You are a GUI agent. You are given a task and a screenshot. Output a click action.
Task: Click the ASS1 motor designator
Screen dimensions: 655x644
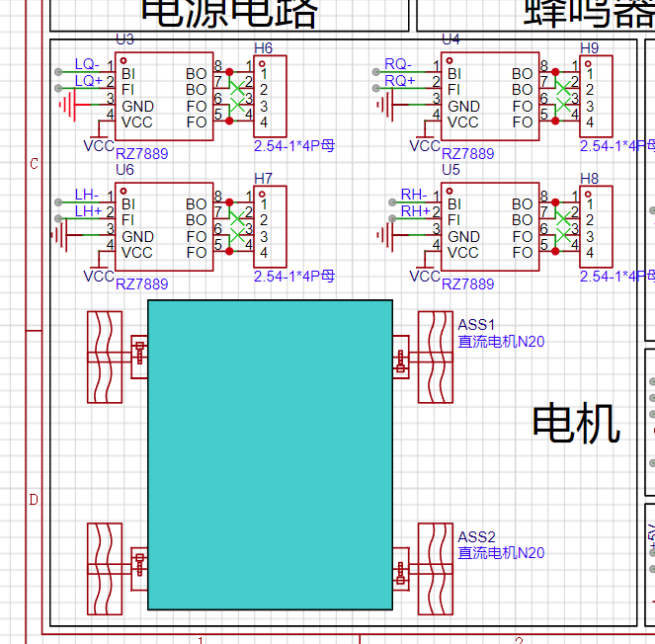pos(476,325)
